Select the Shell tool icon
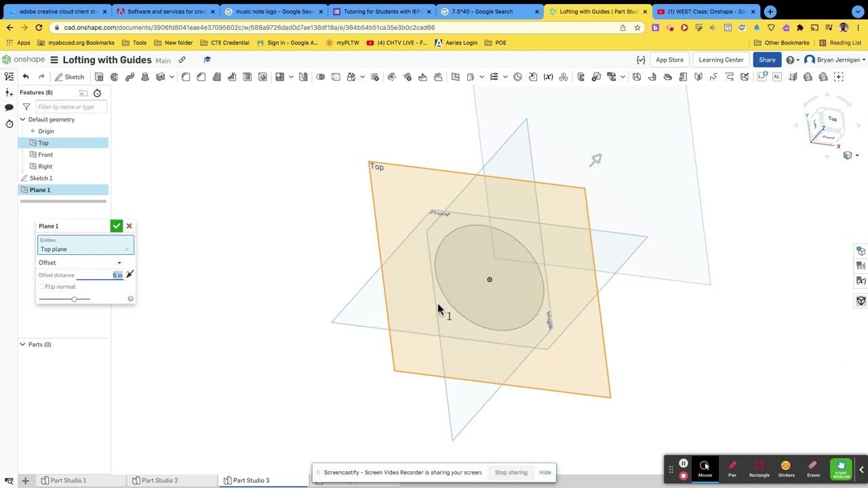The image size is (868, 488). (248, 77)
